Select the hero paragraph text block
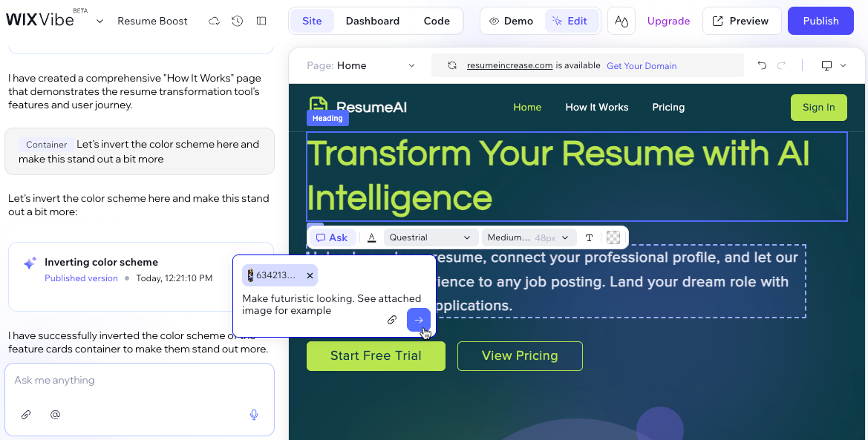 tap(556, 281)
